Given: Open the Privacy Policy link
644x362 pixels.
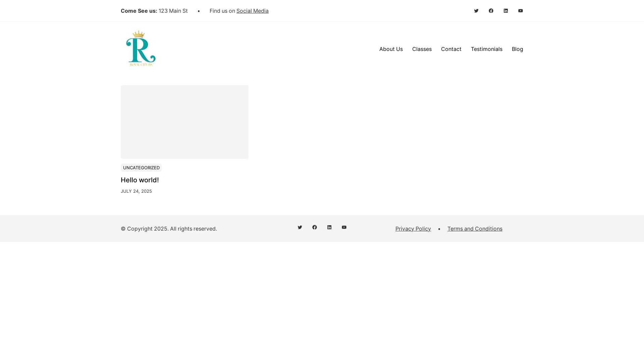Looking at the screenshot, I should tap(413, 229).
